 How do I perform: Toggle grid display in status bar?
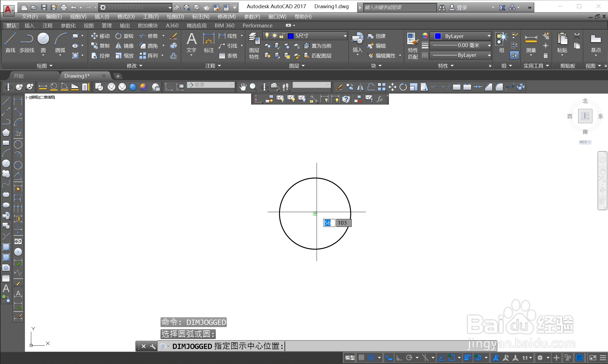click(x=362, y=357)
